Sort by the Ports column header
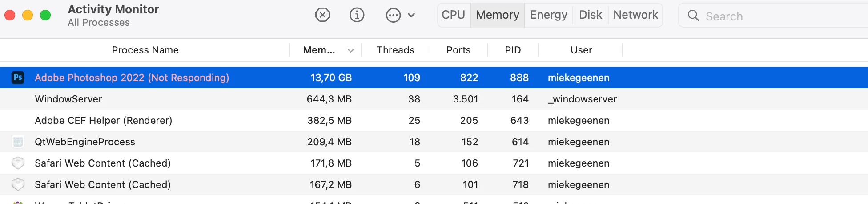868x204 pixels. 458,50
